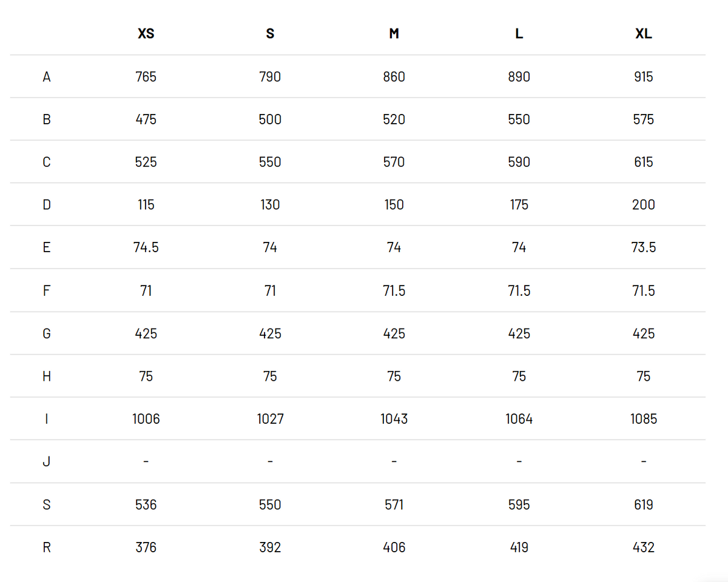Click the value 406 in row R
This screenshot has width=728, height=582.
click(394, 547)
